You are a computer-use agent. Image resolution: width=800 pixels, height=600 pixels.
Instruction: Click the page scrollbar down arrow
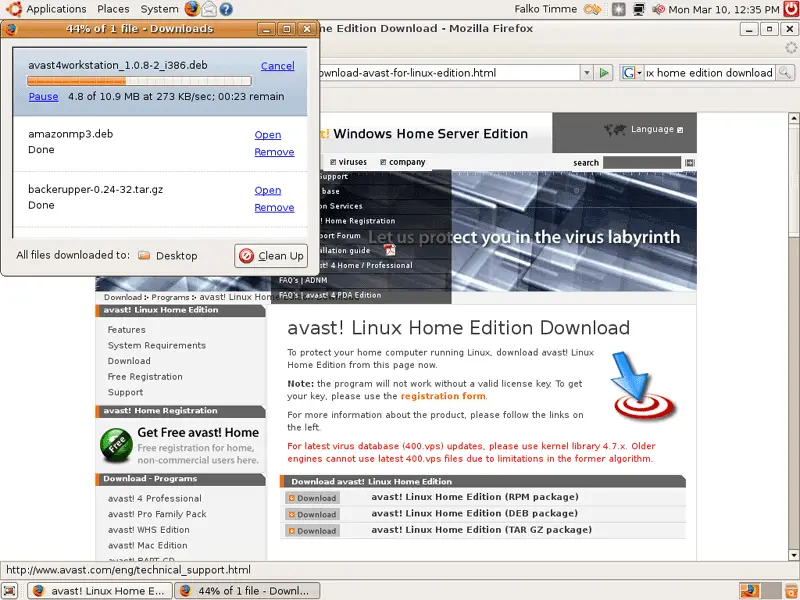793,555
